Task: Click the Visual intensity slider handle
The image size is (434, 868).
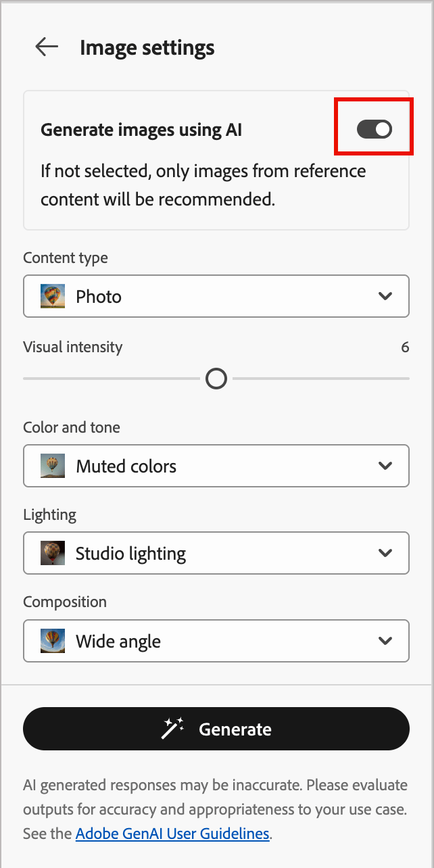Action: point(216,379)
